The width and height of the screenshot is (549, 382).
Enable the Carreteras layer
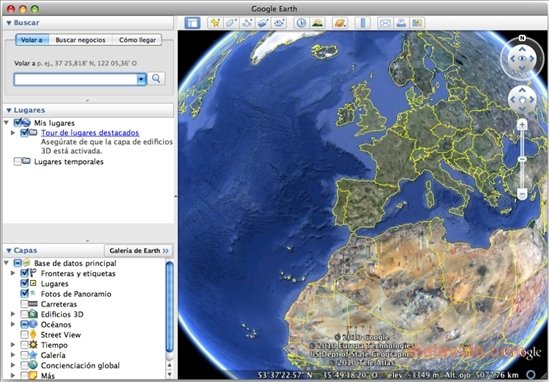[25, 304]
